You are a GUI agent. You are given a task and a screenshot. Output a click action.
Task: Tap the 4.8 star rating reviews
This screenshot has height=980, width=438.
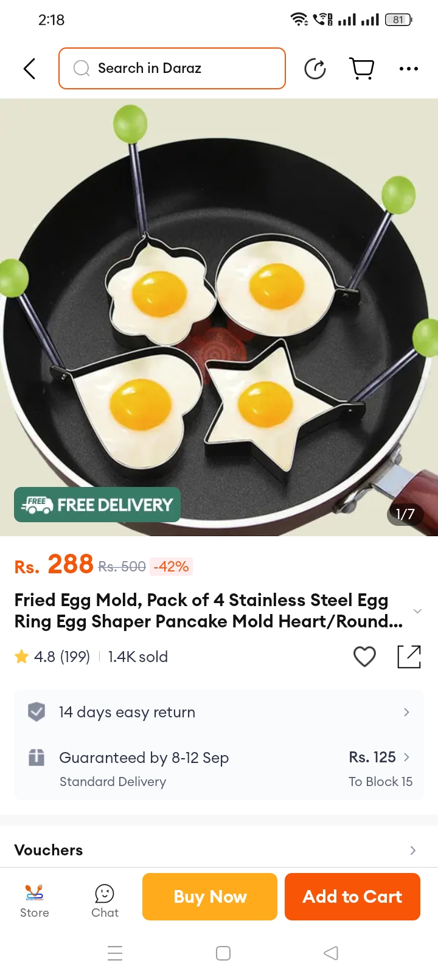click(52, 657)
